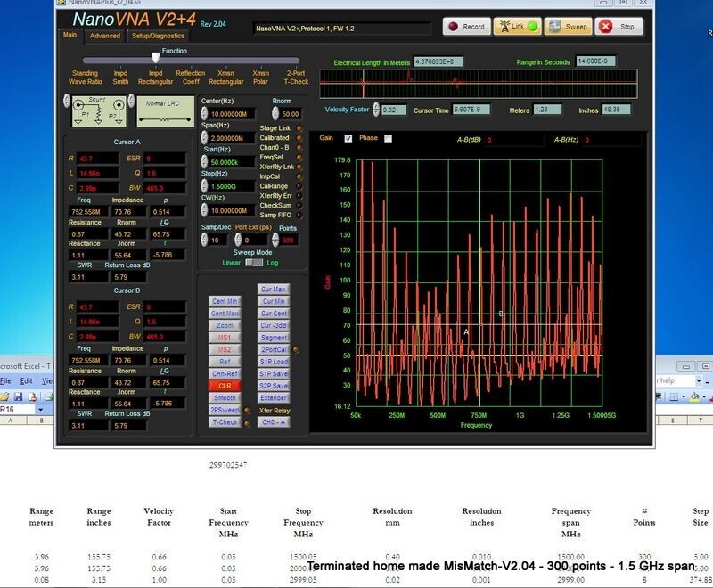Screen dimensions: 713x588
Task: Click the Velocity Factor stepper
Action: (x=376, y=110)
